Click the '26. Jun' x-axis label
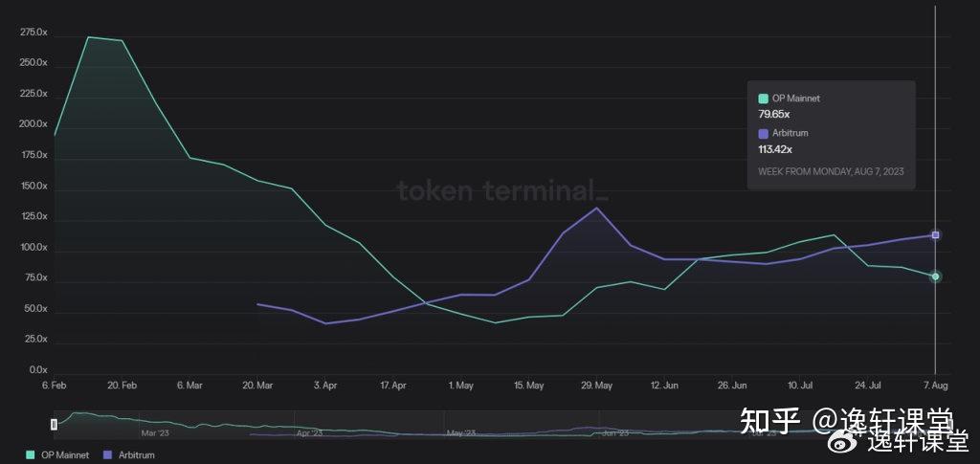The width and height of the screenshot is (980, 464). coord(732,386)
